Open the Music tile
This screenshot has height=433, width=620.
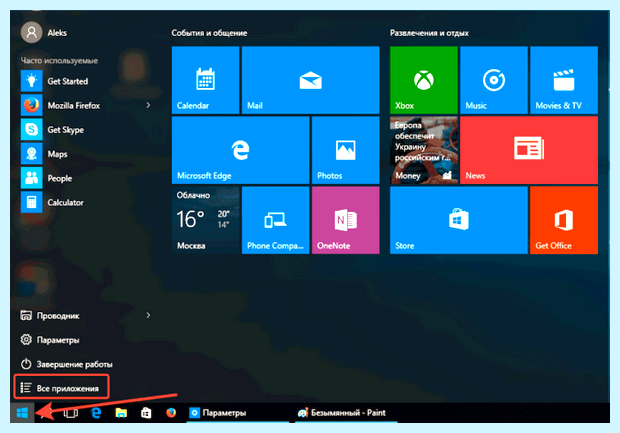click(494, 80)
